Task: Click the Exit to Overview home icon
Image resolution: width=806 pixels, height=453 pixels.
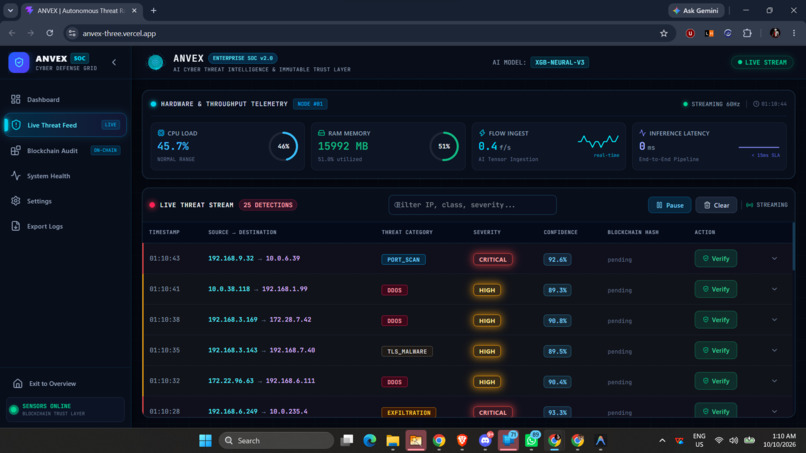Action: [x=17, y=384]
